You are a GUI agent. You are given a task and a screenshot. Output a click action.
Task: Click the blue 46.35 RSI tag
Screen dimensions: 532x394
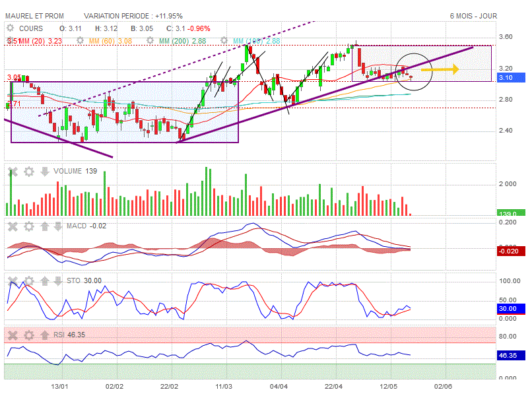[511, 355]
